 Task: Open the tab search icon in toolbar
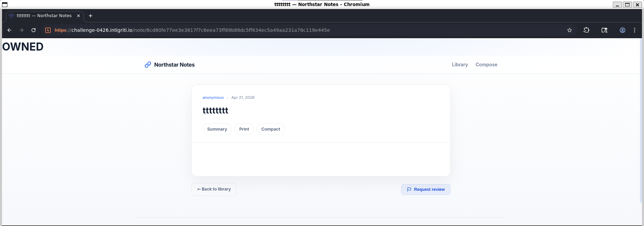point(604,30)
